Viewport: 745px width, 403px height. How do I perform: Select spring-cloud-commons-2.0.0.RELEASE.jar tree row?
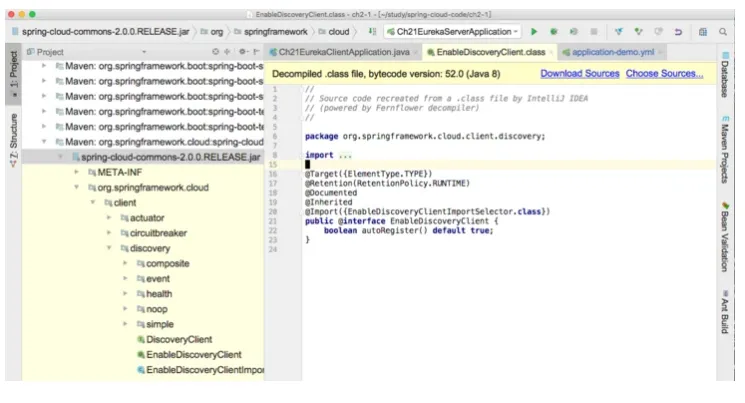click(143, 157)
